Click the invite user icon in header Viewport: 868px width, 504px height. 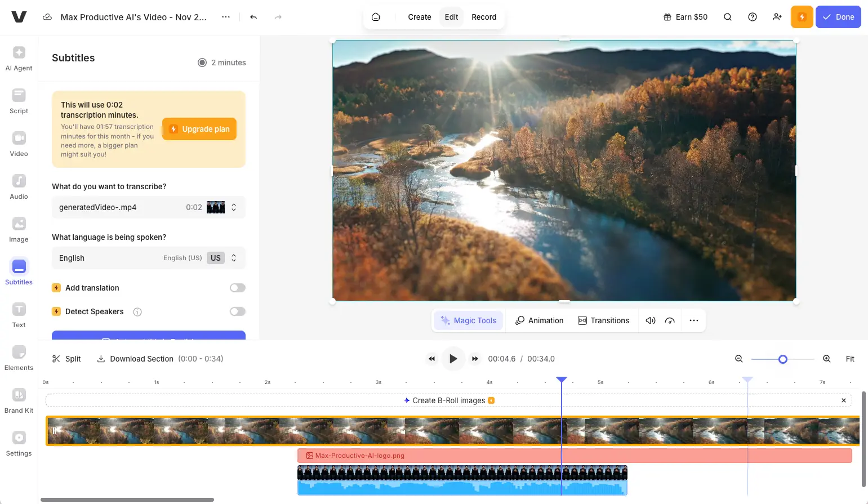[777, 17]
